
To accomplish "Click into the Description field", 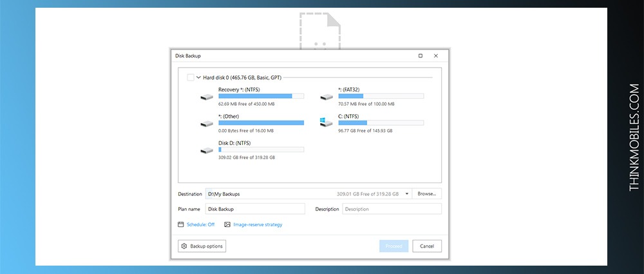I will click(x=392, y=209).
